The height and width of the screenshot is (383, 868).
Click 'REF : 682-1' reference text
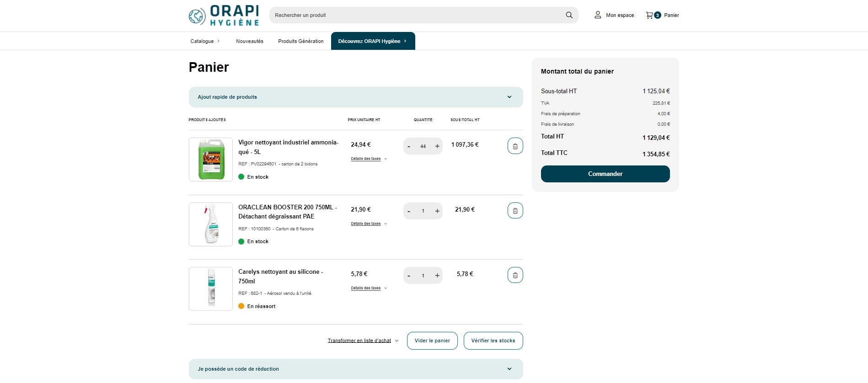coord(250,293)
